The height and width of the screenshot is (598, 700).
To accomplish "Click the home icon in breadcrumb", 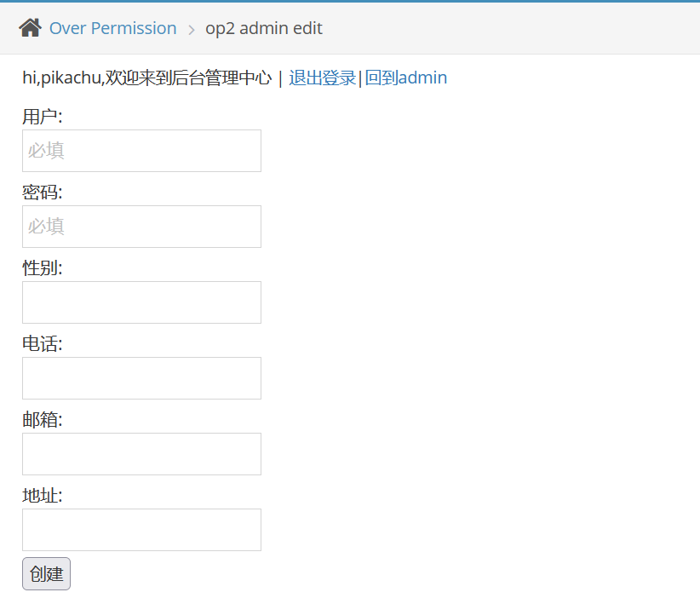I will point(31,28).
